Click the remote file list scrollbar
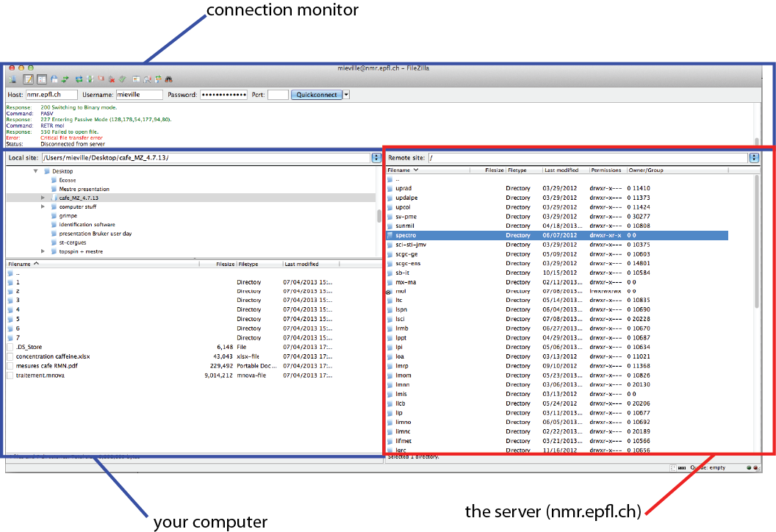 click(x=756, y=242)
